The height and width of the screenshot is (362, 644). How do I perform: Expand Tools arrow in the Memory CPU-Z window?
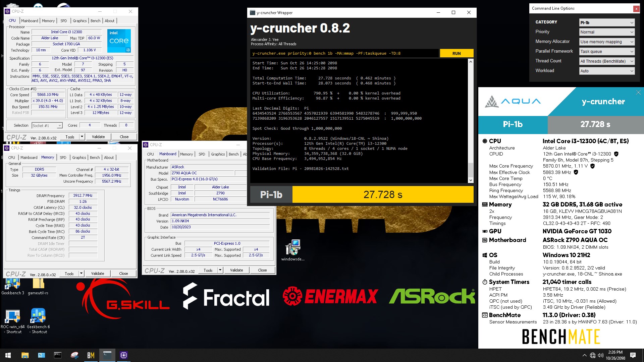81,274
